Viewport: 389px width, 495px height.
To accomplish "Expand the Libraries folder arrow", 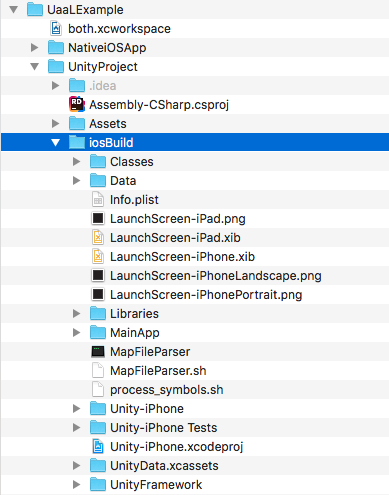I will click(x=76, y=313).
